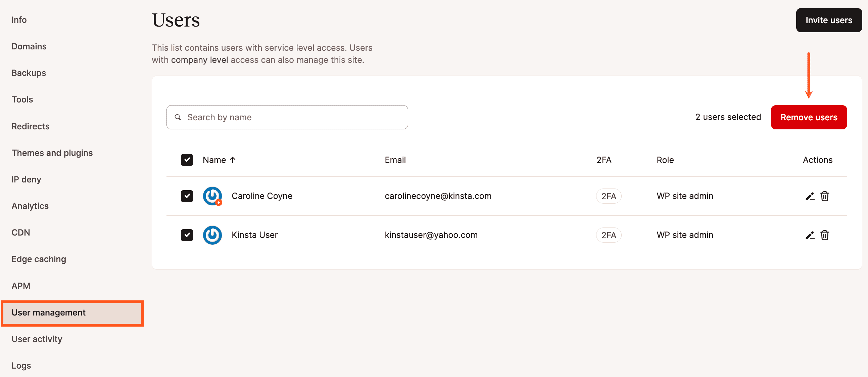Navigate to User activity section
The height and width of the screenshot is (377, 868).
pyautogui.click(x=37, y=339)
